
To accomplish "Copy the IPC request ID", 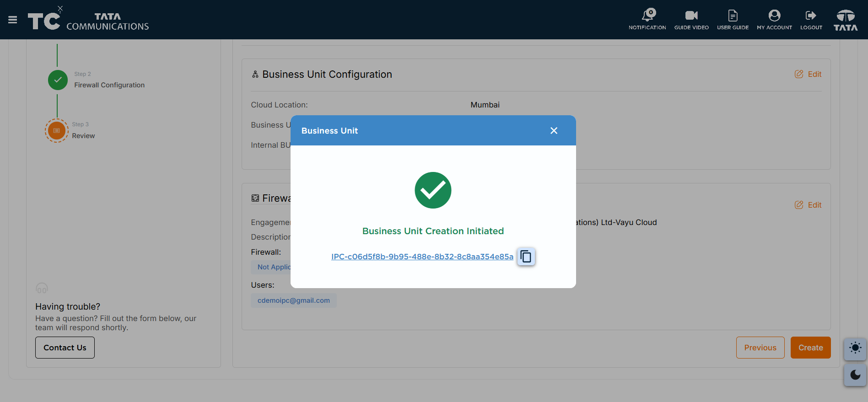I will click(526, 257).
